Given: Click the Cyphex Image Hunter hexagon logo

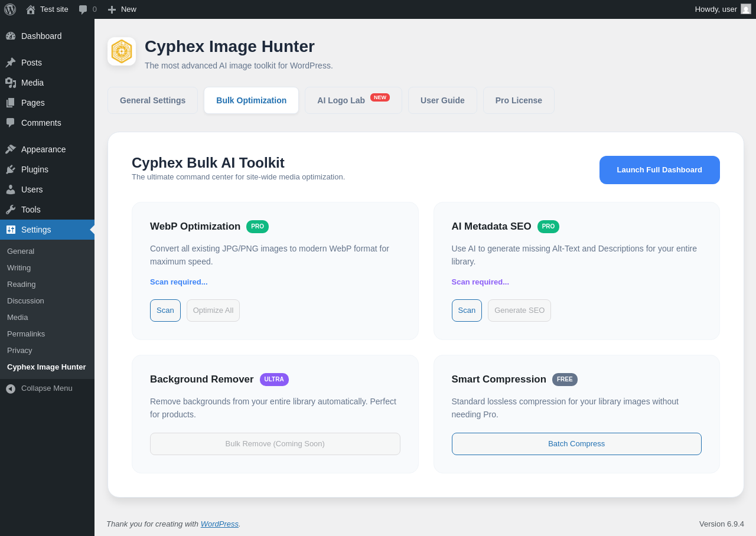Looking at the screenshot, I should click(x=122, y=51).
